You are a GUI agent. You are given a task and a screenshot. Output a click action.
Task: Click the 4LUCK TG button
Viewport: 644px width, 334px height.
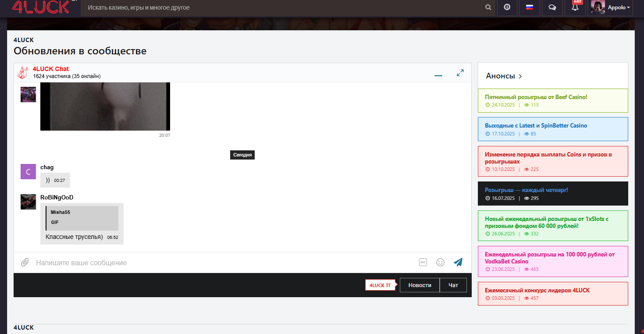380,285
